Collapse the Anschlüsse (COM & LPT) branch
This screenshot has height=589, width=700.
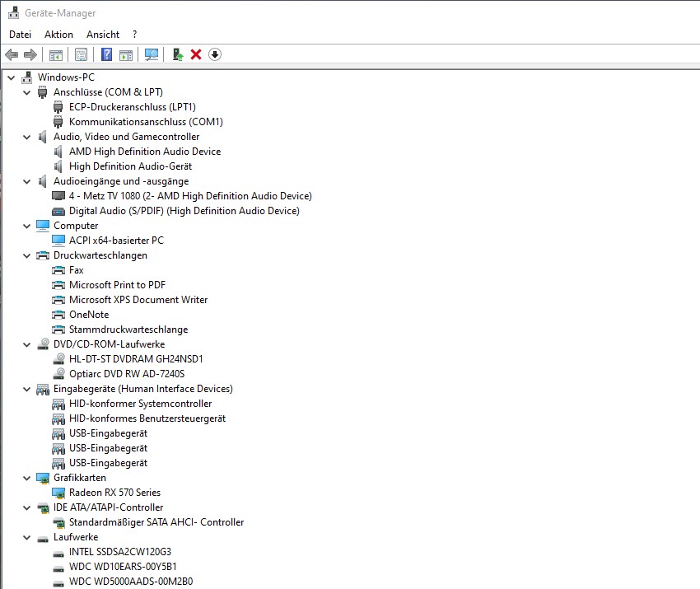tap(27, 92)
